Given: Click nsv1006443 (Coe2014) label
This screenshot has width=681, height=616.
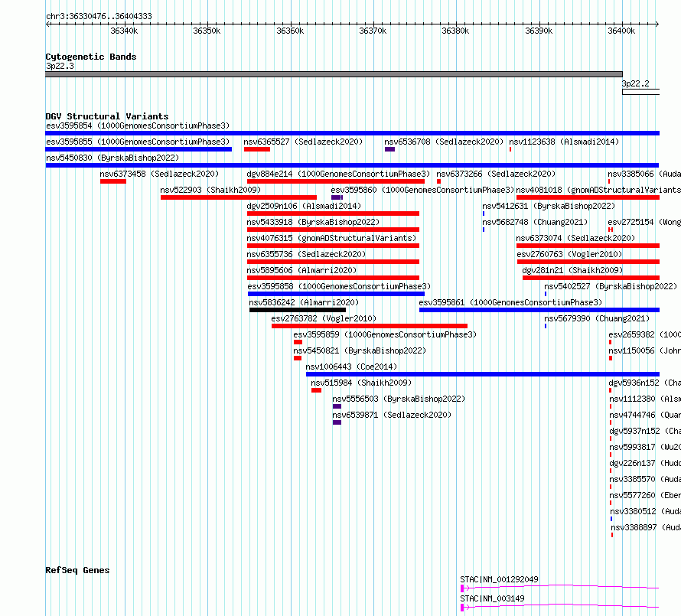Looking at the screenshot, I should [351, 367].
